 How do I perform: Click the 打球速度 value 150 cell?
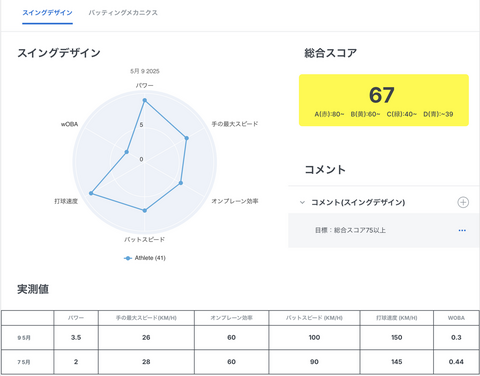[x=397, y=338]
